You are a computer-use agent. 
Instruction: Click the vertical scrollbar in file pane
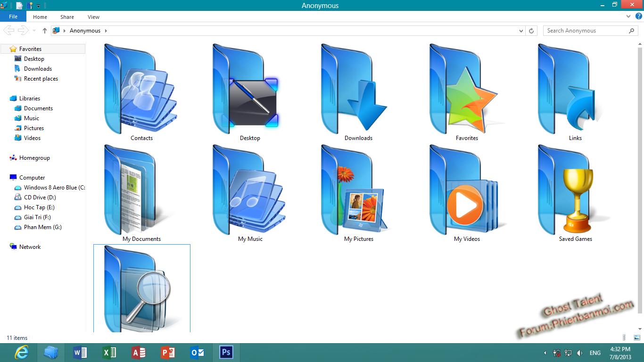(640, 179)
